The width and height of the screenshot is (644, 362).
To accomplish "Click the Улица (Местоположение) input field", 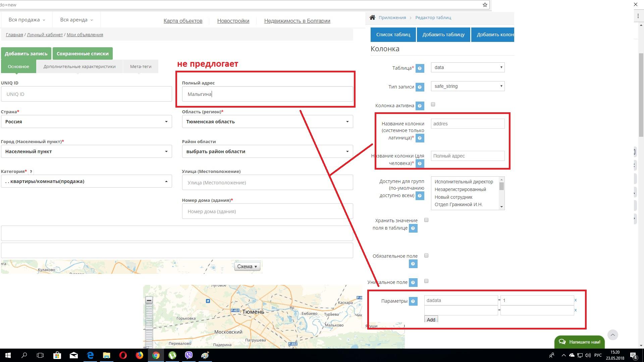I will pyautogui.click(x=267, y=183).
